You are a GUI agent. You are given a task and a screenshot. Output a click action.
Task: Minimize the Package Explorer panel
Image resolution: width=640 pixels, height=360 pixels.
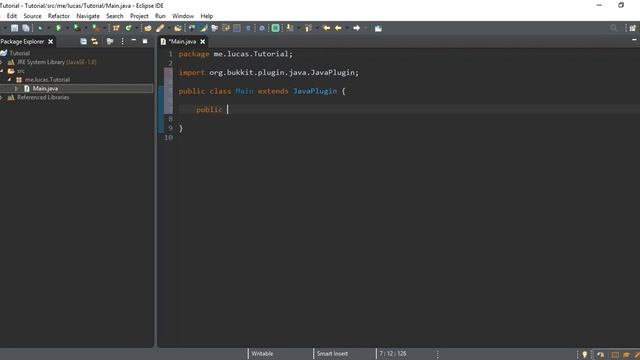(x=133, y=41)
